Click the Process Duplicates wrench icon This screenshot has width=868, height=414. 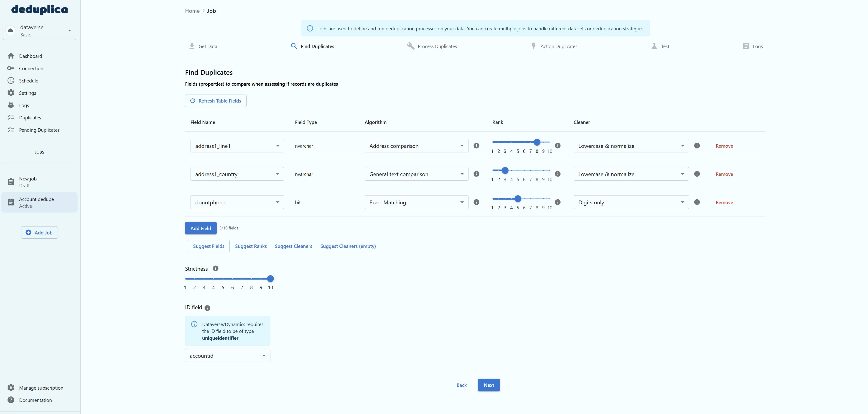pyautogui.click(x=411, y=46)
